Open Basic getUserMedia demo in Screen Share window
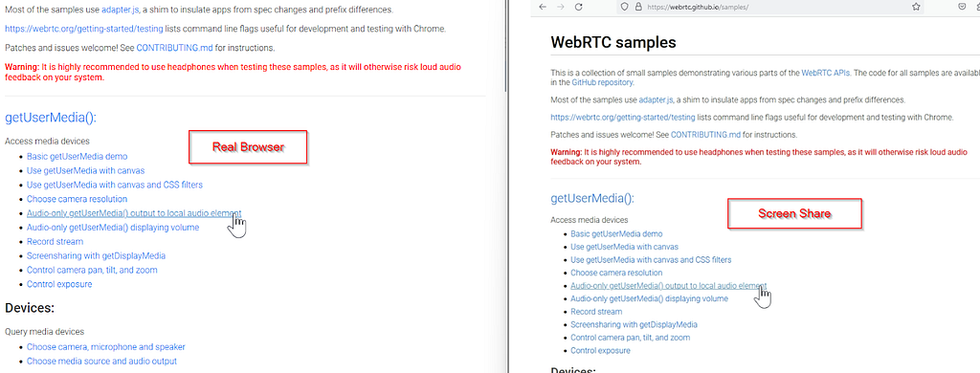Image resolution: width=980 pixels, height=373 pixels. point(616,233)
